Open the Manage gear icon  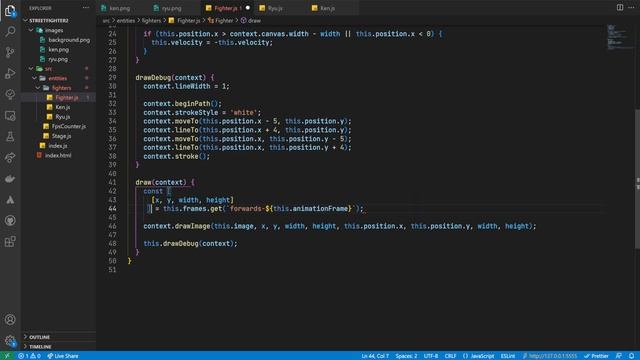click(x=10, y=340)
